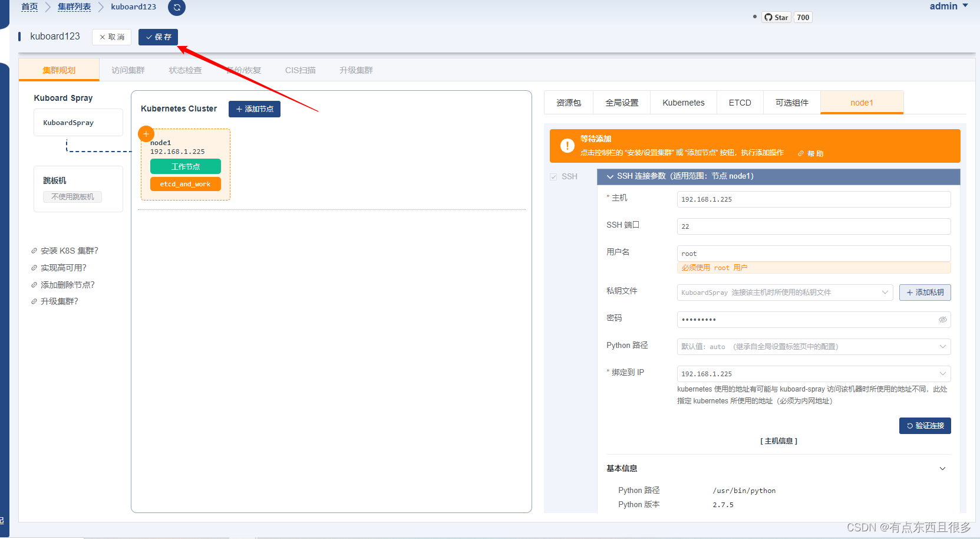Click the circular refresh icon beside kuboard123

tap(177, 7)
